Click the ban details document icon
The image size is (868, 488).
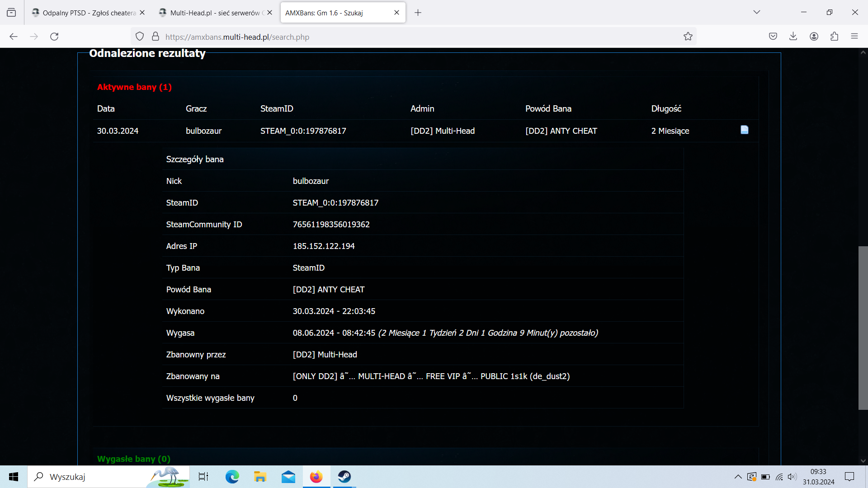click(744, 130)
